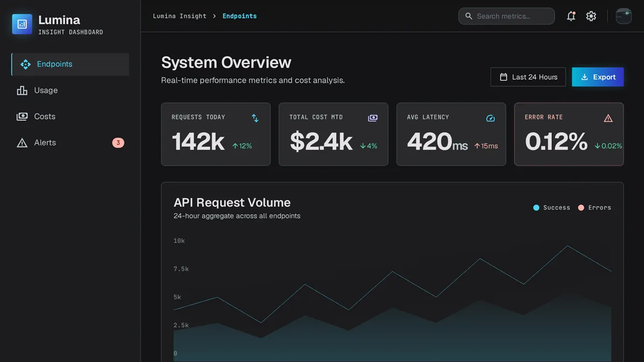Open the user avatar menu
The height and width of the screenshot is (362, 644).
point(624,16)
